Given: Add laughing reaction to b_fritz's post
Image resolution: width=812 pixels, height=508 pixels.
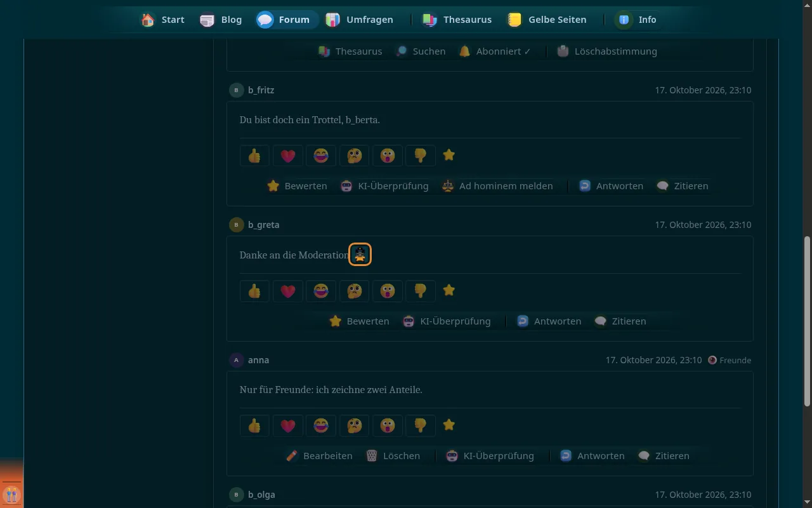Looking at the screenshot, I should [x=321, y=156].
